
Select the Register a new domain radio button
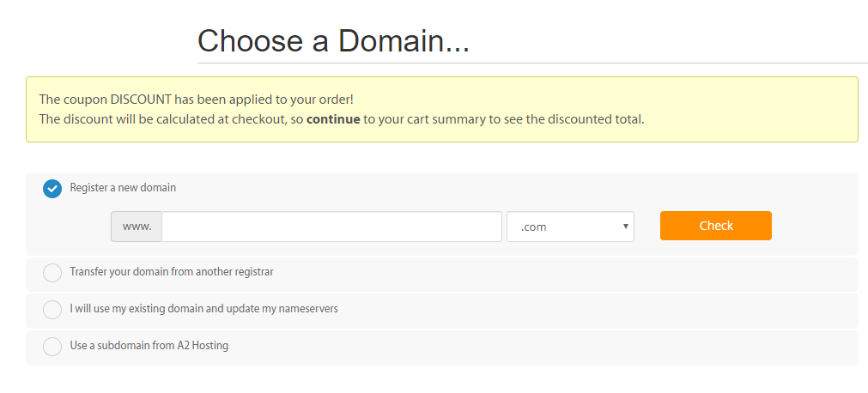[x=52, y=189]
